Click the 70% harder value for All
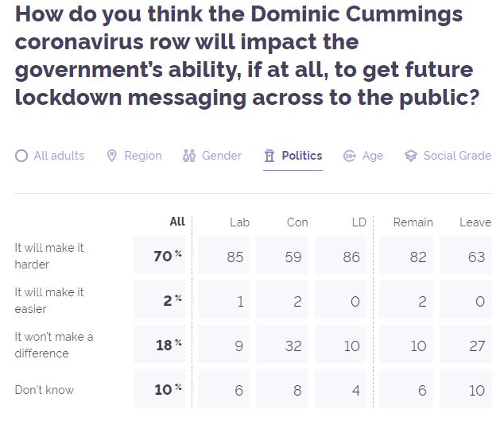Screen dimensions: 504x421 (x=165, y=256)
